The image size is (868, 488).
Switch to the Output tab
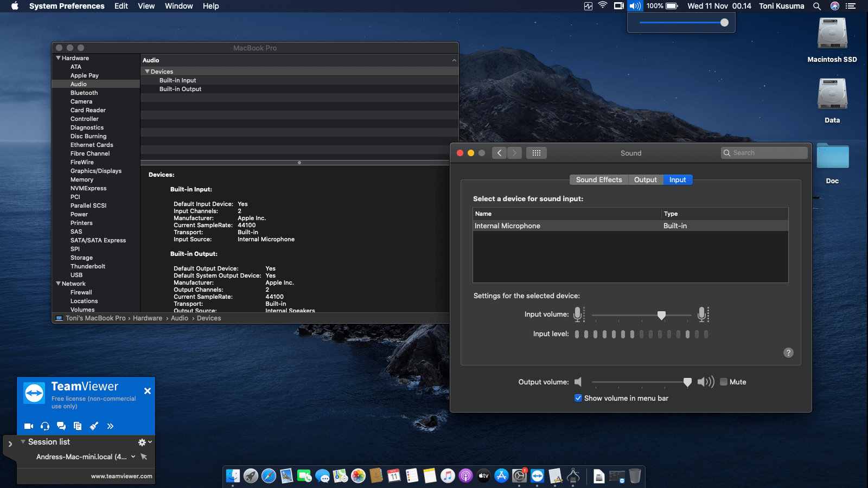click(x=645, y=179)
